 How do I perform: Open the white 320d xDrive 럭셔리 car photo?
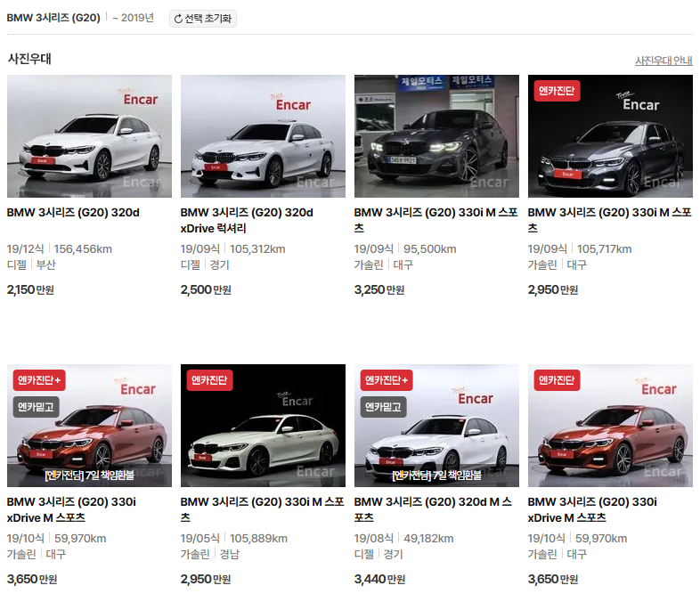[x=263, y=136]
